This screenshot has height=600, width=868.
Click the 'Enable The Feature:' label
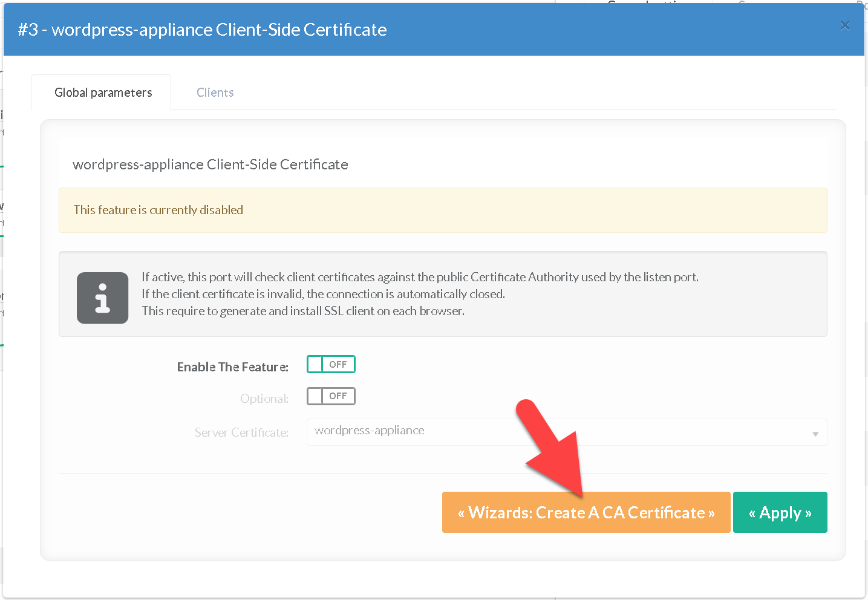click(232, 367)
